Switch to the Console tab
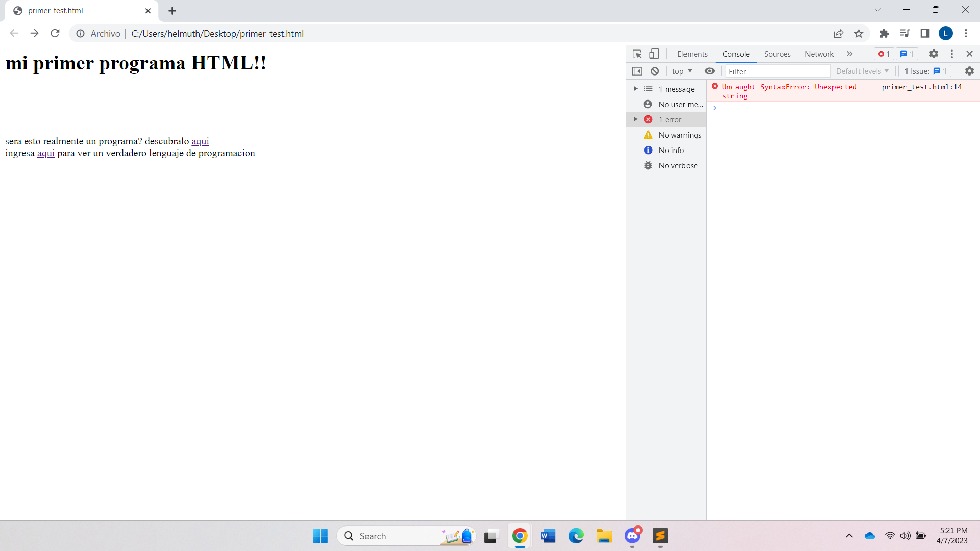This screenshot has height=551, width=980. pyautogui.click(x=736, y=54)
